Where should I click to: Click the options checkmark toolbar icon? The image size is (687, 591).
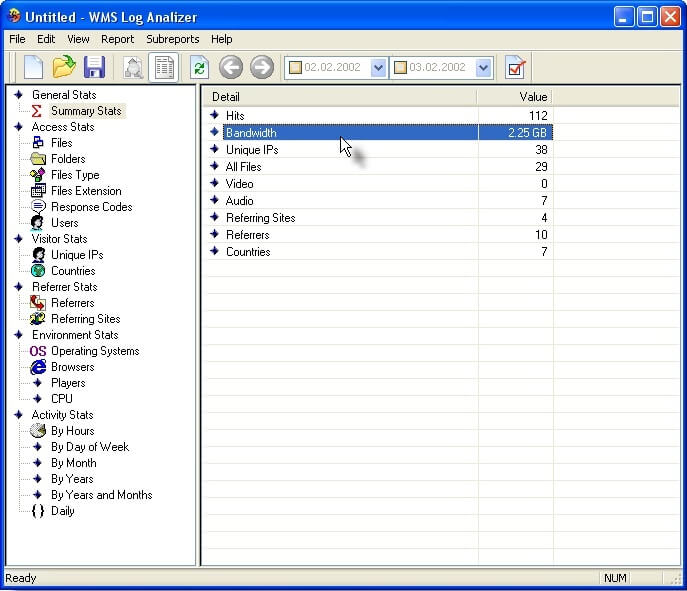[x=515, y=67]
